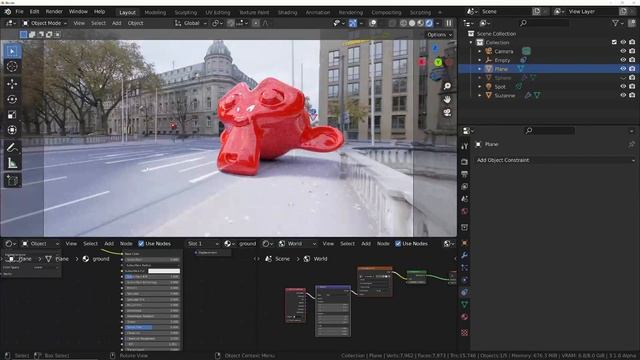Open the Render menu
The width and height of the screenshot is (640, 360).
(54, 12)
